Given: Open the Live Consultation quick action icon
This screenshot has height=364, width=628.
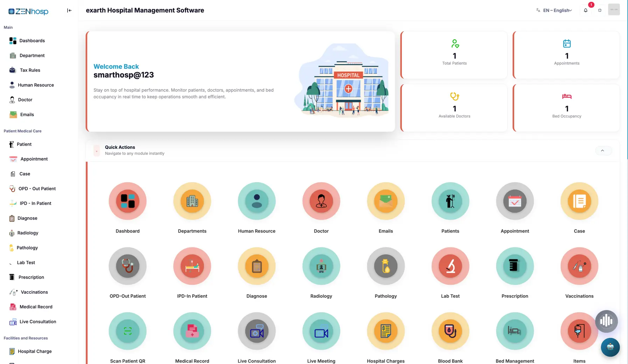Looking at the screenshot, I should point(257,331).
